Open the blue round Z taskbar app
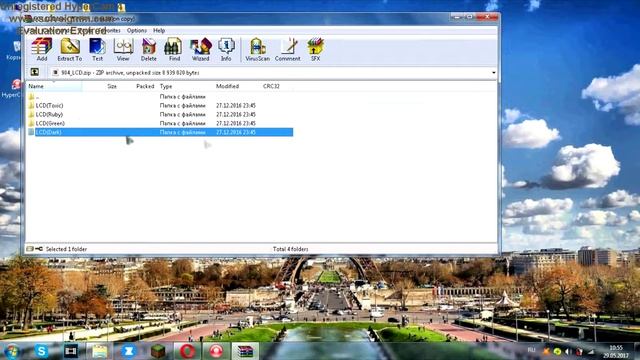 pyautogui.click(x=129, y=351)
